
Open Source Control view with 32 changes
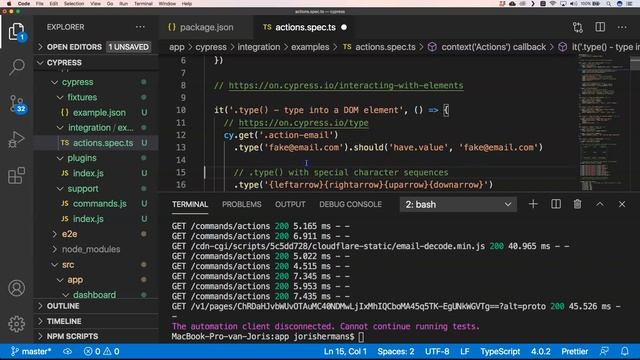[17, 103]
